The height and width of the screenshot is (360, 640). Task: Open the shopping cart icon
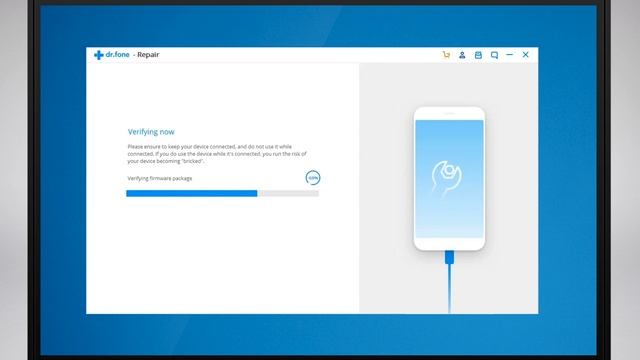coord(446,55)
